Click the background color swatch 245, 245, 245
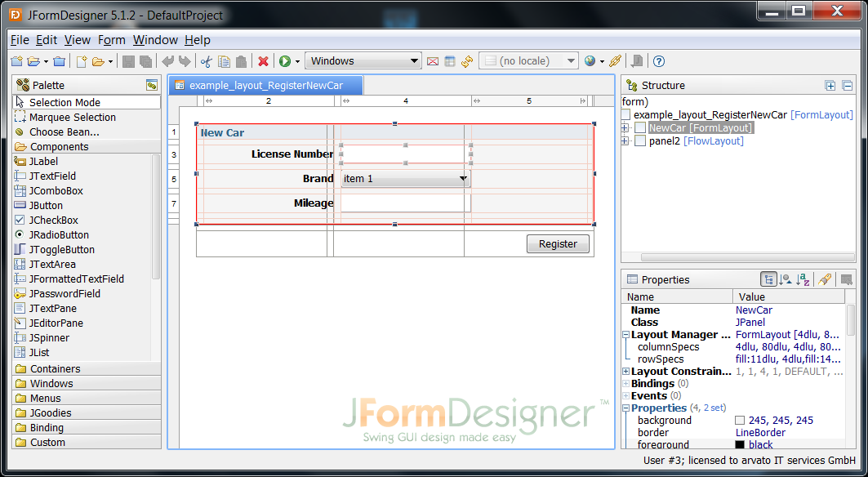868x477 pixels. click(x=740, y=421)
